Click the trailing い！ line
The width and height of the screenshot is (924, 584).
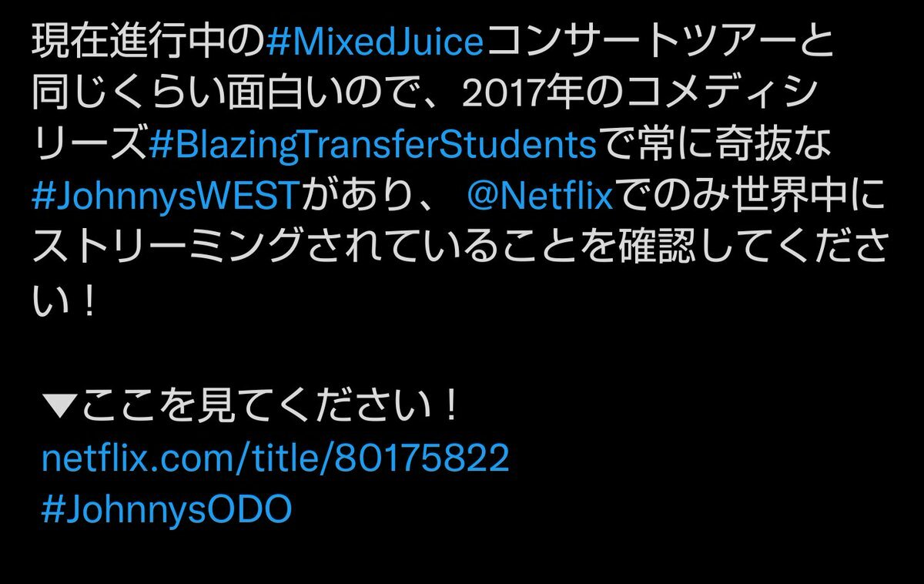(x=65, y=301)
